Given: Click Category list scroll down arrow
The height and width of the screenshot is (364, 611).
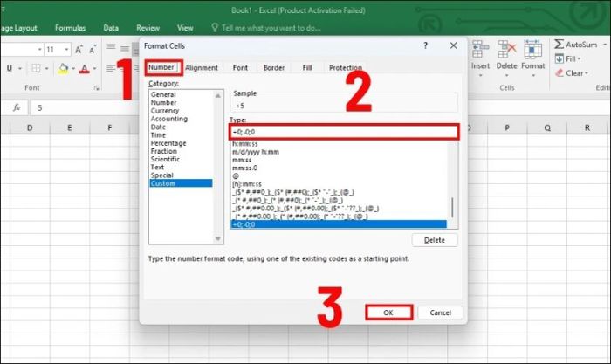Looking at the screenshot, I should tap(218, 238).
